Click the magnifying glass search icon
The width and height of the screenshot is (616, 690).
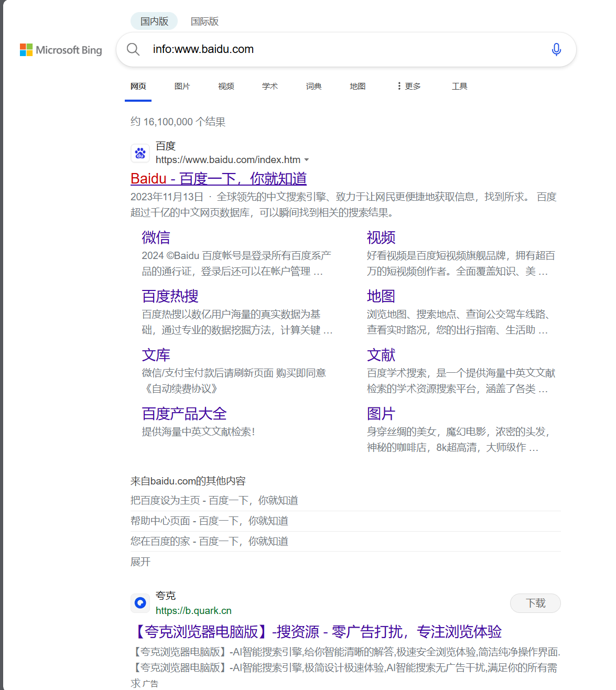pos(133,49)
